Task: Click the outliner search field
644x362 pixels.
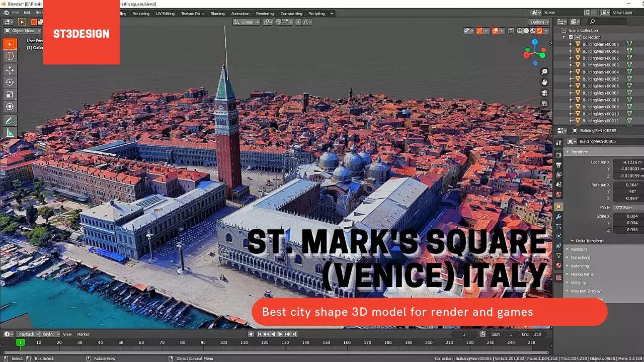Action: click(607, 22)
